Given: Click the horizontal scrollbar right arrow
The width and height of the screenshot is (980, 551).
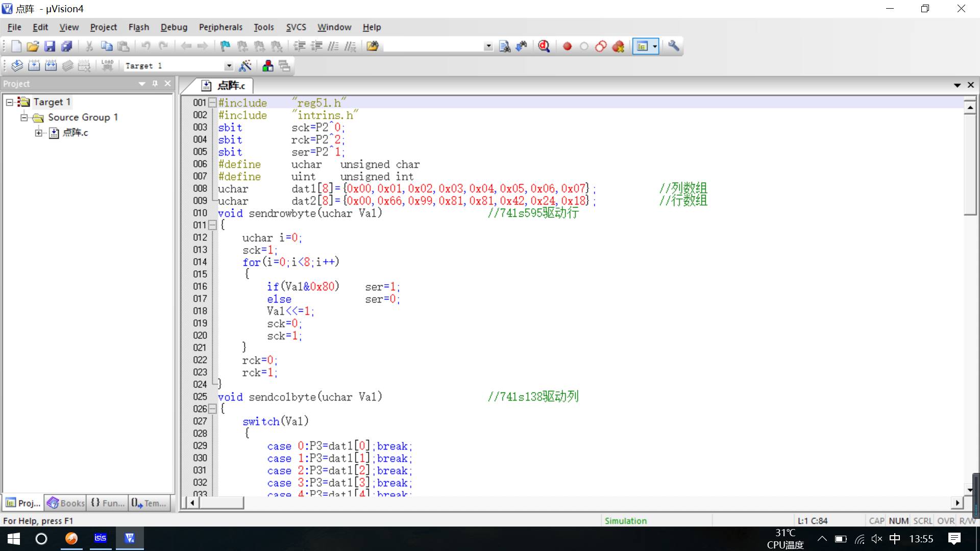Looking at the screenshot, I should point(957,503).
